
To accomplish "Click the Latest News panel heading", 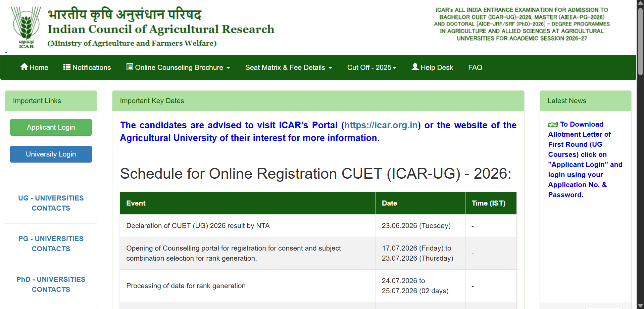I will pyautogui.click(x=567, y=101).
